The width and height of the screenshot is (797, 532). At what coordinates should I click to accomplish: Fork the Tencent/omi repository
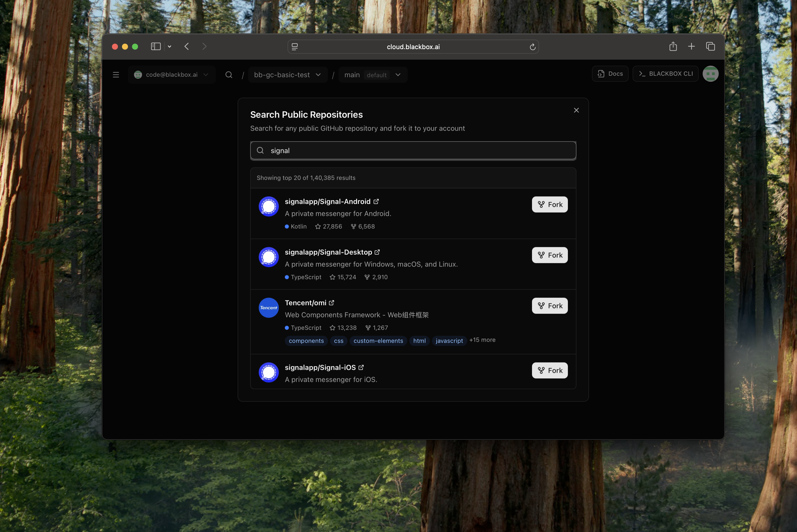(x=550, y=305)
